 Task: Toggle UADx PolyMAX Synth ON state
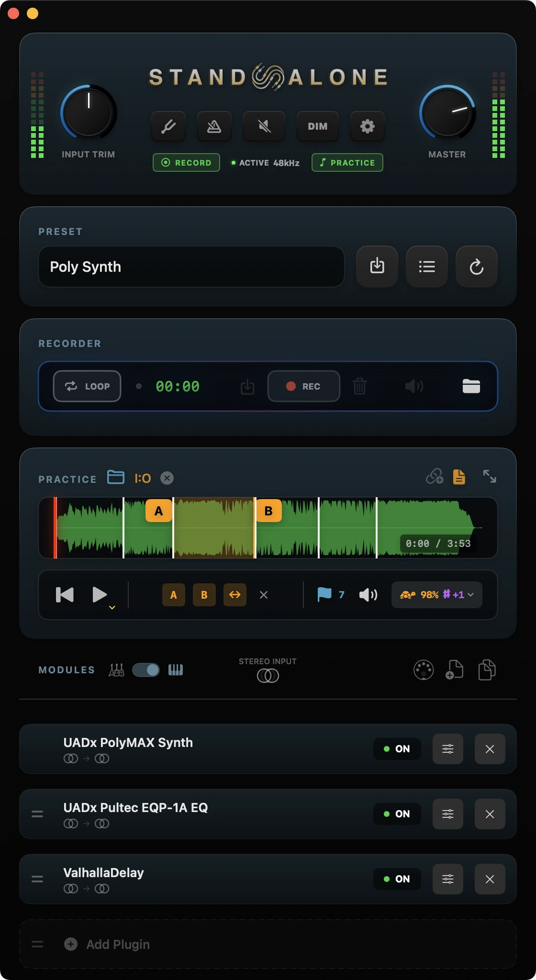coord(397,749)
